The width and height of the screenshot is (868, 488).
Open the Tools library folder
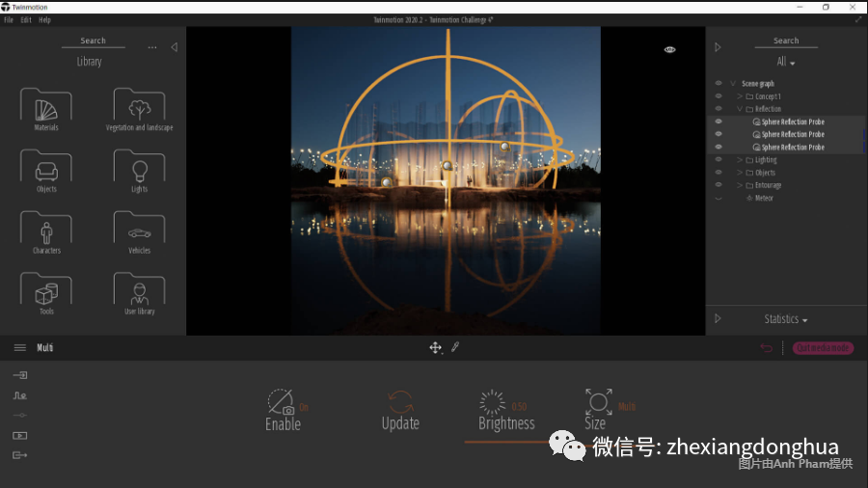(46, 294)
